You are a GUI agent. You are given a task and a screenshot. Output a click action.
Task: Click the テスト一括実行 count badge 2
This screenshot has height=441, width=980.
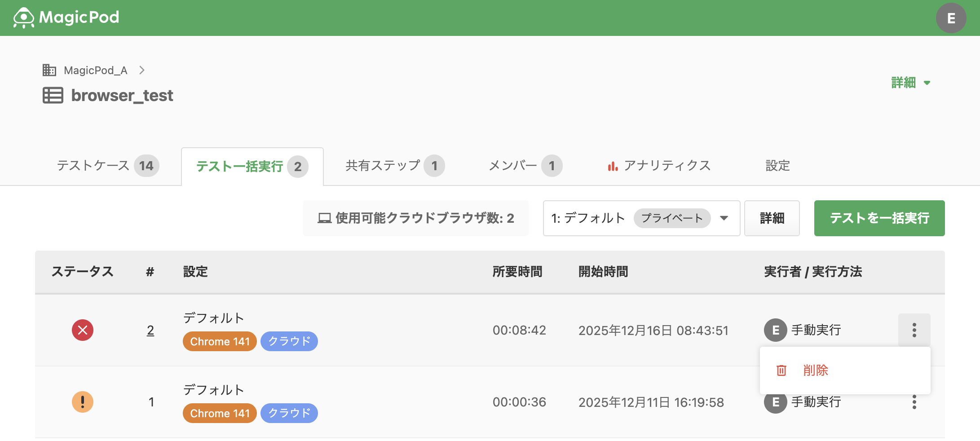(298, 167)
